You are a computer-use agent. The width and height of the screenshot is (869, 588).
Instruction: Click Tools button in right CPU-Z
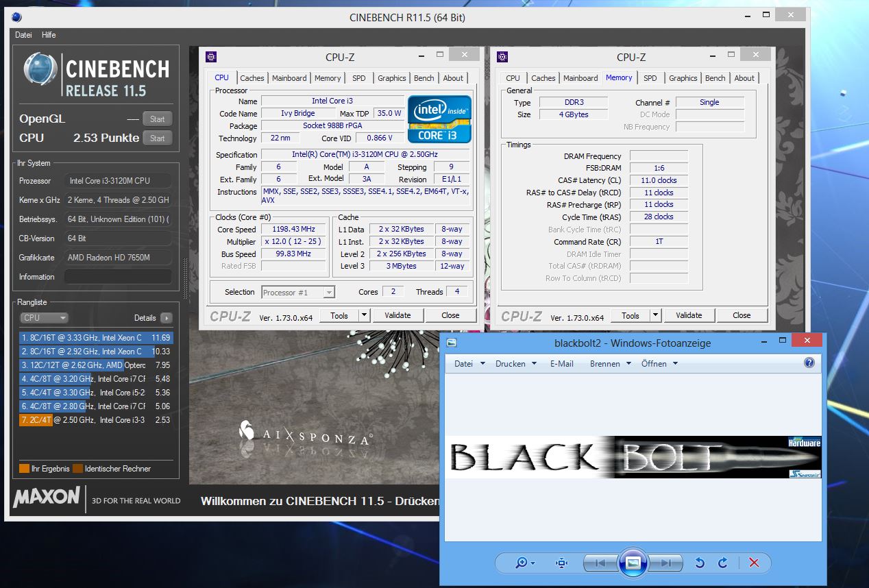[x=631, y=315]
